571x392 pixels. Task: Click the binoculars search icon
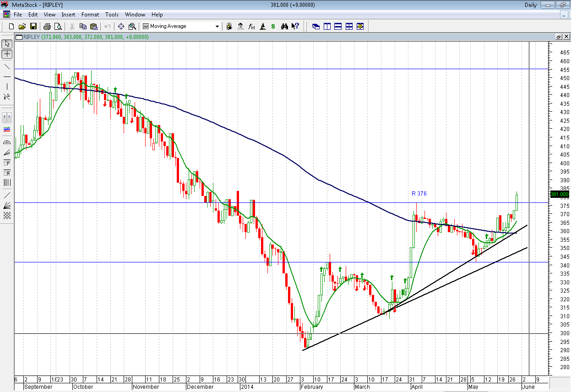pyautogui.click(x=284, y=27)
